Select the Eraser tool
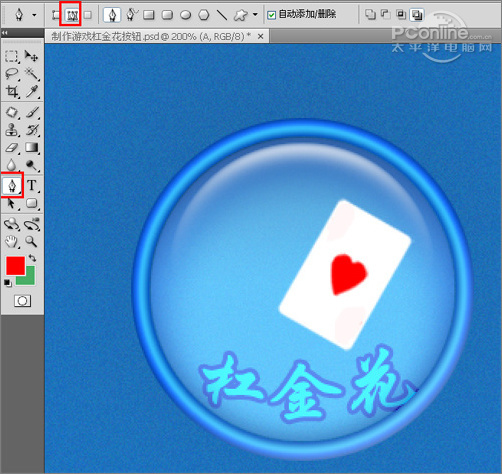The width and height of the screenshot is (502, 474). click(x=12, y=148)
